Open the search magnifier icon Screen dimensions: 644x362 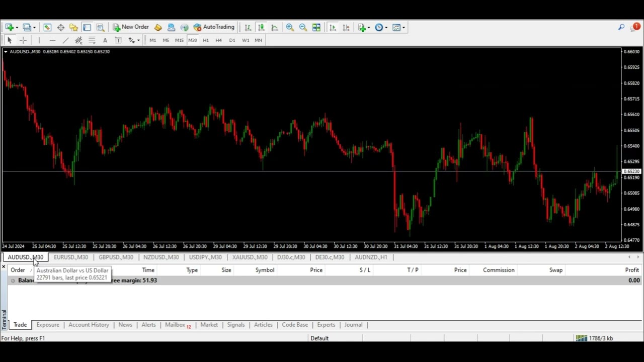click(621, 27)
